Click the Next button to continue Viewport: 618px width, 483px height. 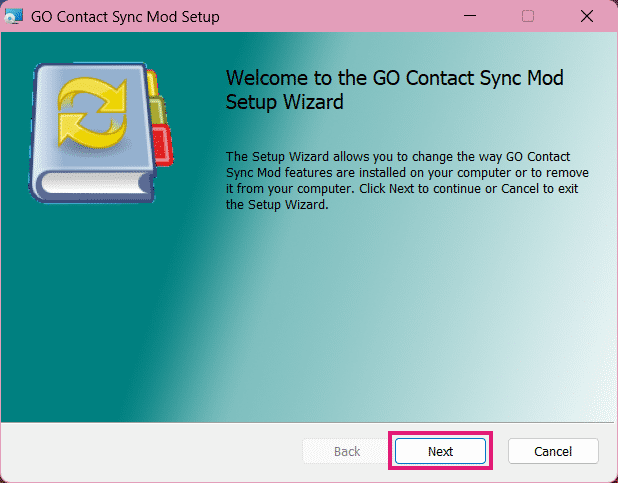click(x=440, y=451)
